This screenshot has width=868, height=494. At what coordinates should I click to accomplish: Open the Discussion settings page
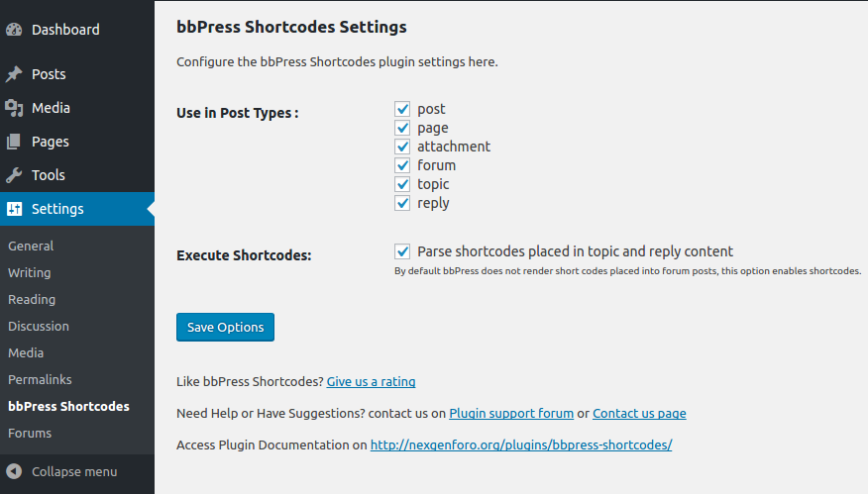tap(39, 326)
